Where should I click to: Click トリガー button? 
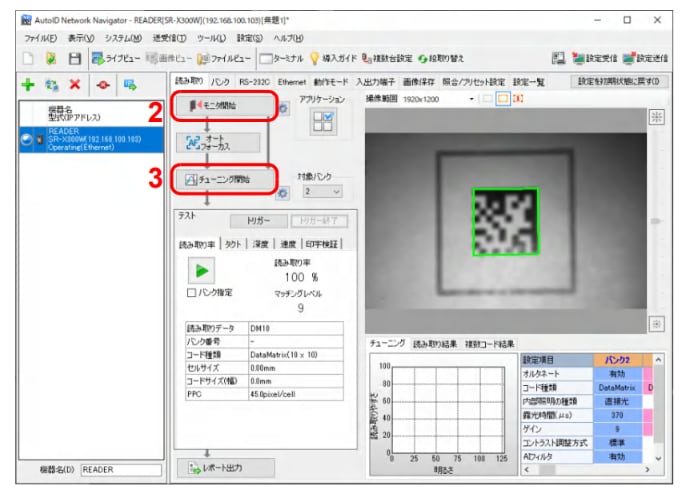coord(259,221)
